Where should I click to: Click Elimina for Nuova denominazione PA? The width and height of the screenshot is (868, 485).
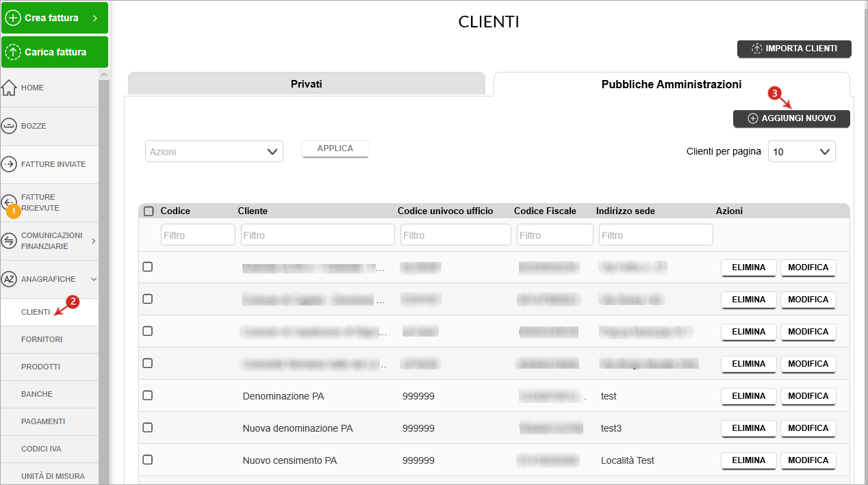(749, 428)
